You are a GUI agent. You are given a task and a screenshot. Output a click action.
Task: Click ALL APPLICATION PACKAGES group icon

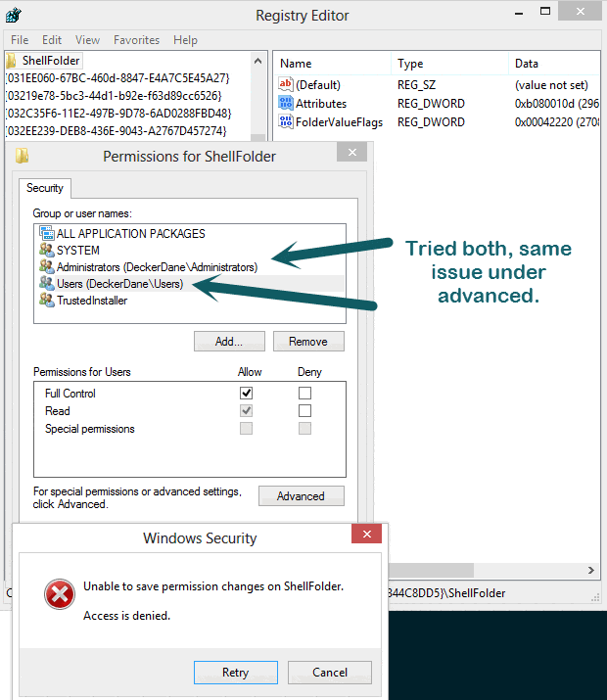47,233
